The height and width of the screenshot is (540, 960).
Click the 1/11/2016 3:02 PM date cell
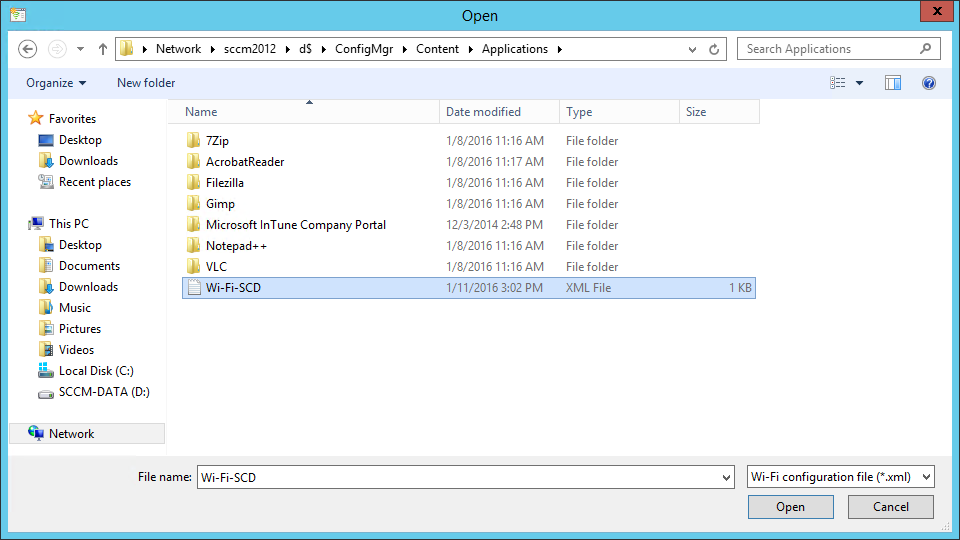(x=494, y=288)
